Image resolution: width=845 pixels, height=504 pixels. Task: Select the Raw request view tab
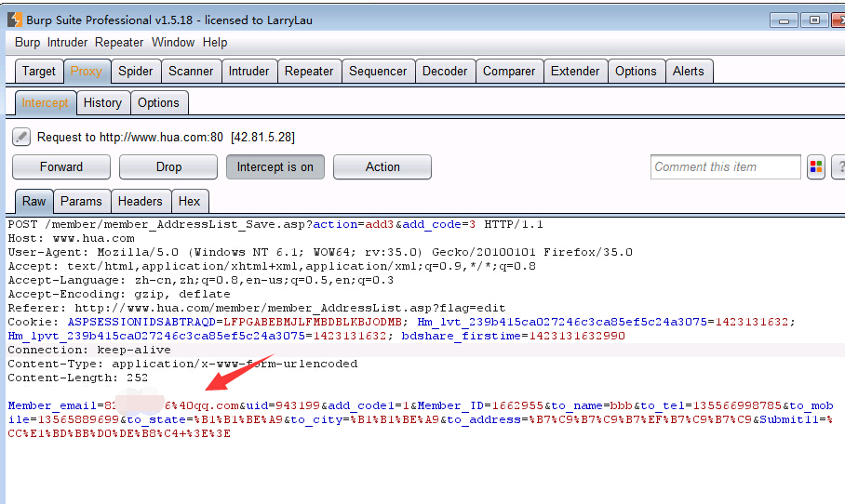pyautogui.click(x=34, y=202)
